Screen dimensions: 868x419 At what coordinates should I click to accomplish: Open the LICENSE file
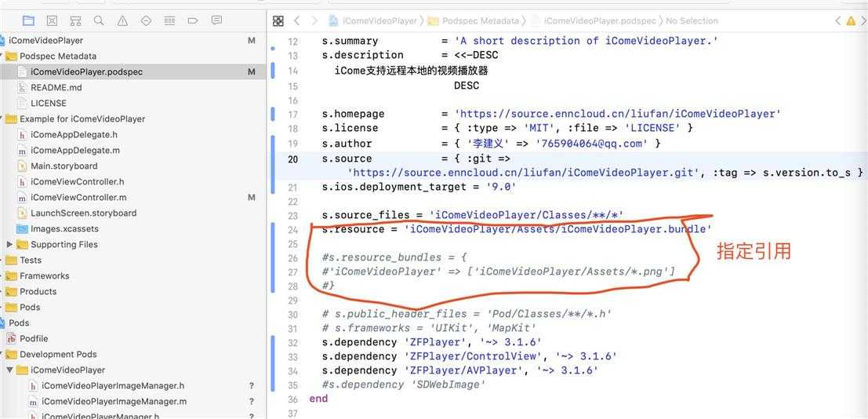point(48,103)
